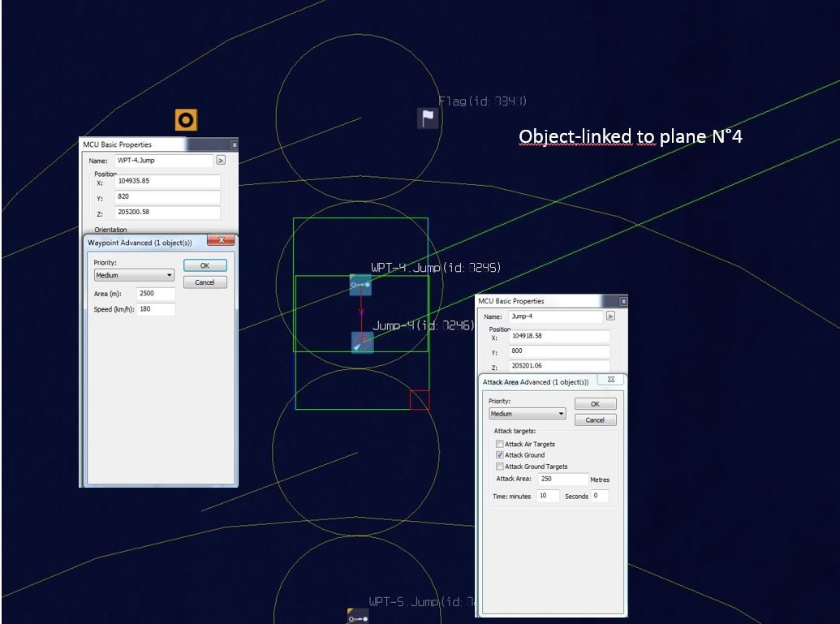The width and height of the screenshot is (840, 624).
Task: Click the red square selection handle
Action: pos(420,400)
